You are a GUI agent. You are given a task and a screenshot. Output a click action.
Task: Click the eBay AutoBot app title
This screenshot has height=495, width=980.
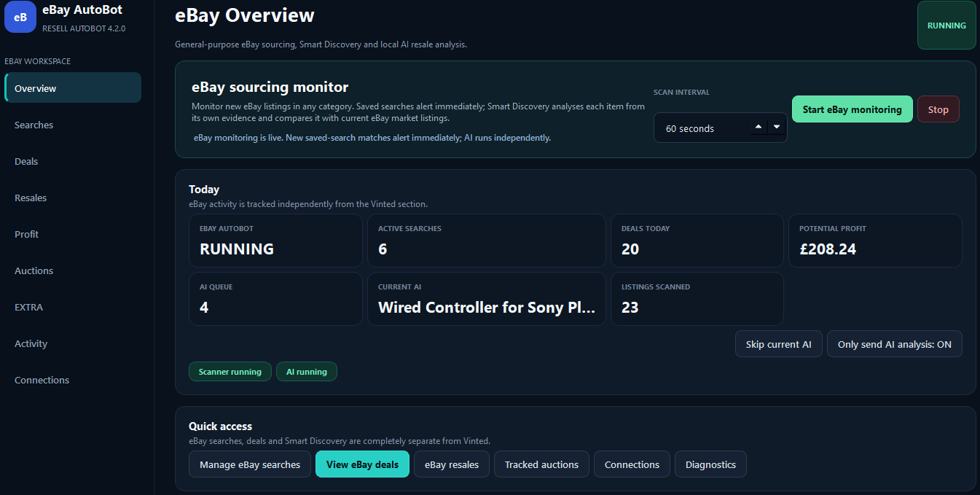click(x=82, y=9)
